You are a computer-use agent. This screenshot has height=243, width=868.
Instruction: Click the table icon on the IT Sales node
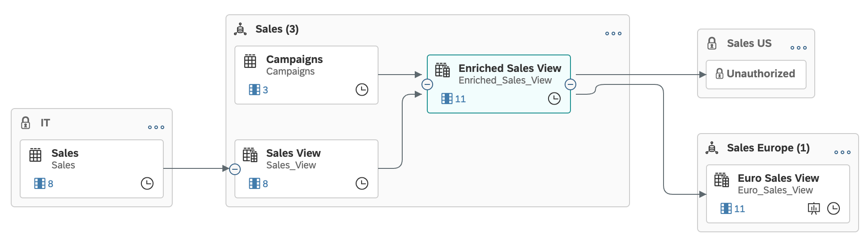pyautogui.click(x=35, y=155)
